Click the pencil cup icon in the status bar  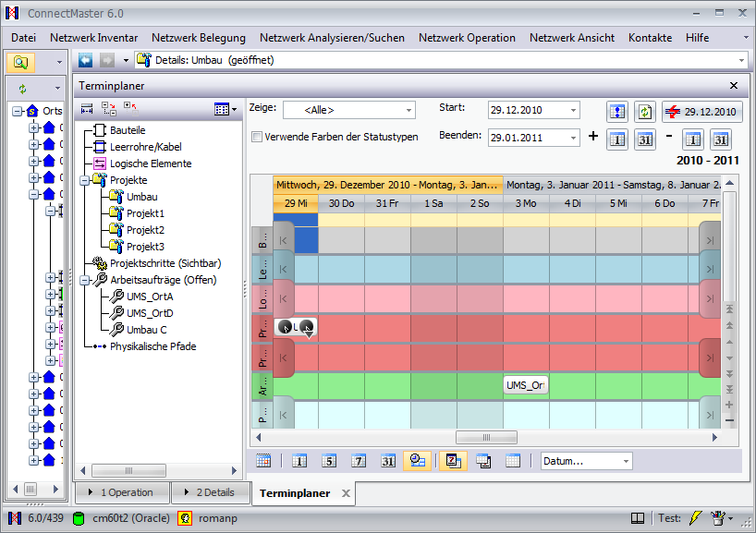point(717,518)
